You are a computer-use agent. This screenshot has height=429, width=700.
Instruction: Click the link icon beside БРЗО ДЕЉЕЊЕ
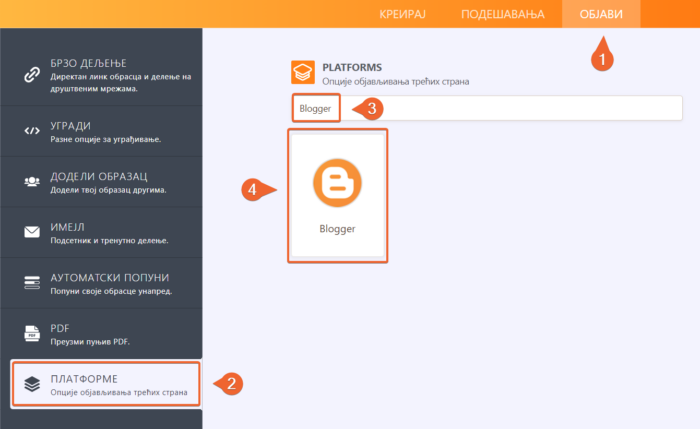(32, 75)
